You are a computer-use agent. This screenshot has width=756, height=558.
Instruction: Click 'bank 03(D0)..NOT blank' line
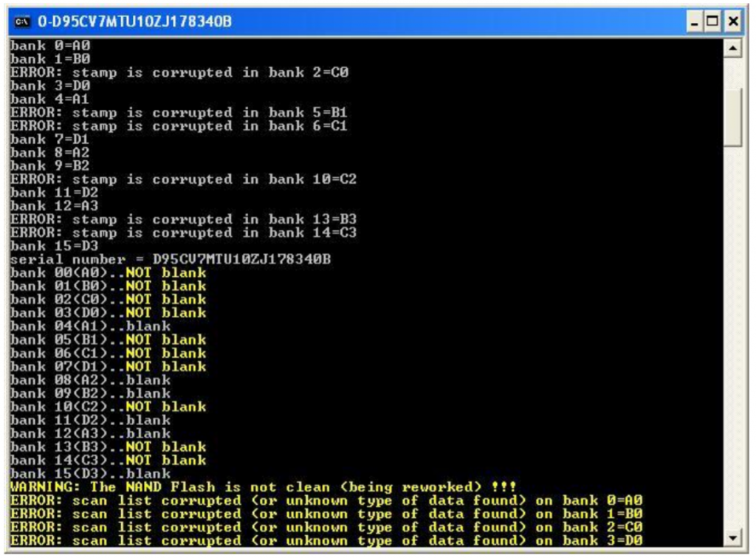coord(109,313)
